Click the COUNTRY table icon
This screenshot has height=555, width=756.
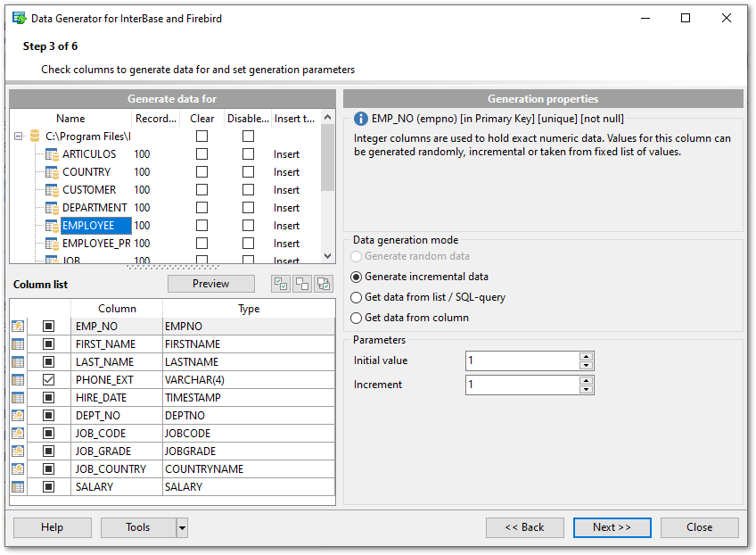tap(52, 172)
